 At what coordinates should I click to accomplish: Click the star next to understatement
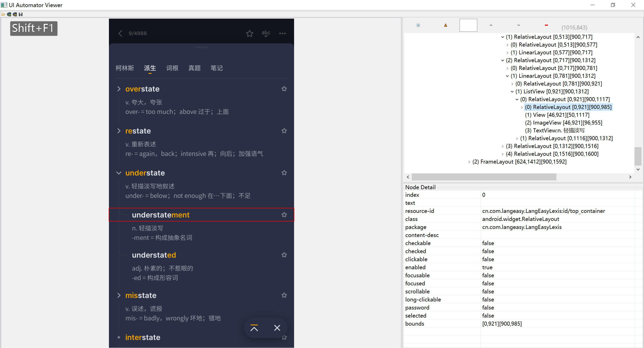click(x=284, y=215)
